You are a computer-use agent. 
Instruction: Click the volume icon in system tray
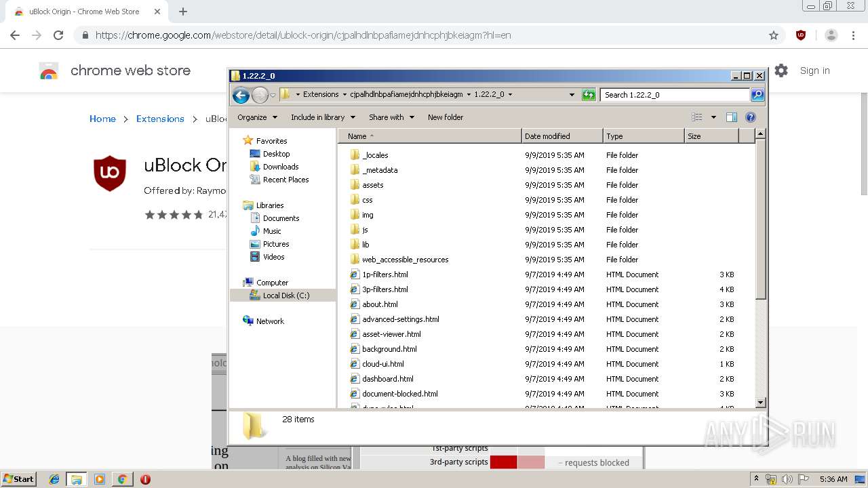click(787, 479)
